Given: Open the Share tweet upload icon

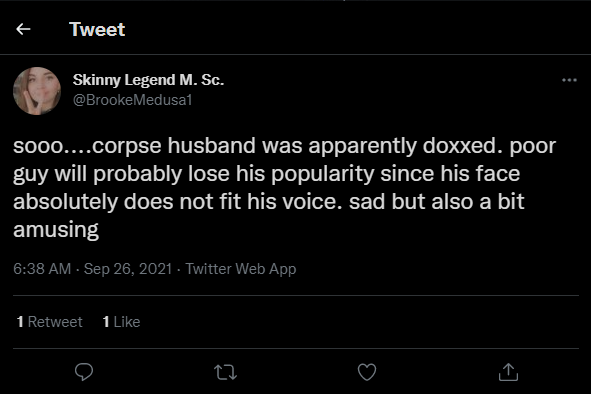Looking at the screenshot, I should pyautogui.click(x=508, y=372).
